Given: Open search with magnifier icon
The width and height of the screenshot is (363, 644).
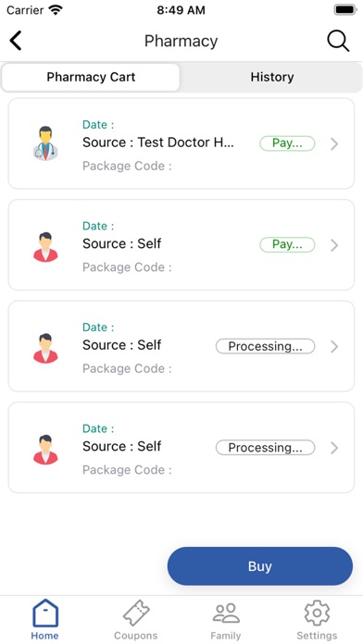Looking at the screenshot, I should point(338,41).
